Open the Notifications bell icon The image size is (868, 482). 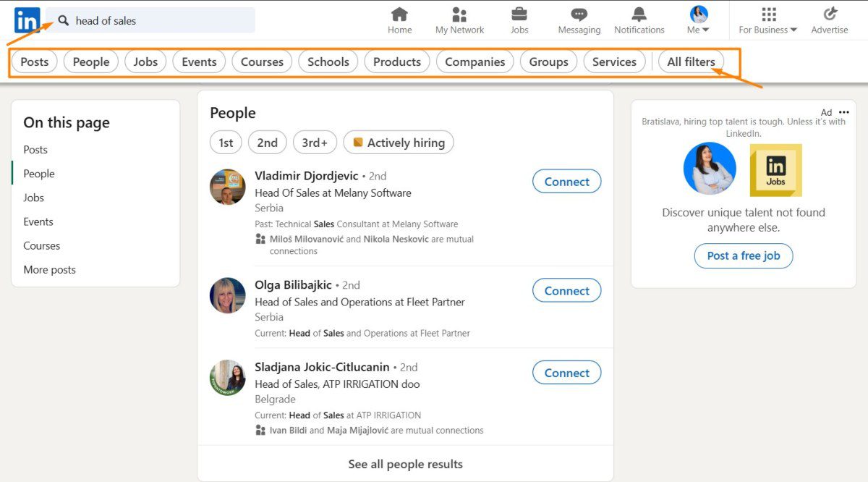639,14
